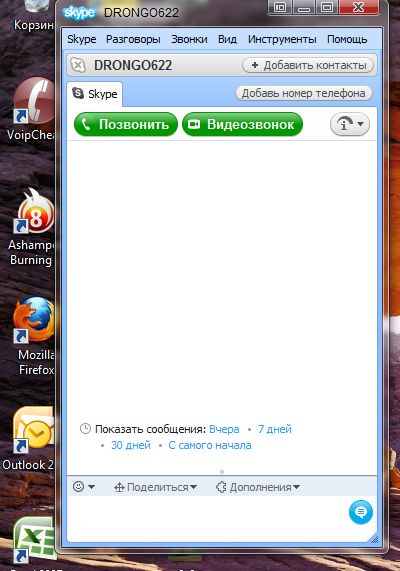Screen dimensions: 400x571
Task: Click the Skype logo in title bar
Action: click(x=79, y=13)
